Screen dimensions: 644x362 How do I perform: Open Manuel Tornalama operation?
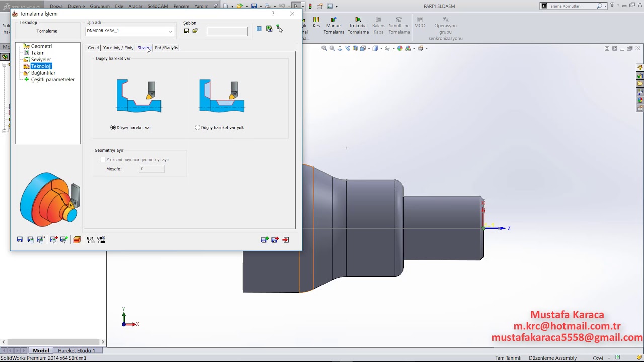click(x=334, y=26)
